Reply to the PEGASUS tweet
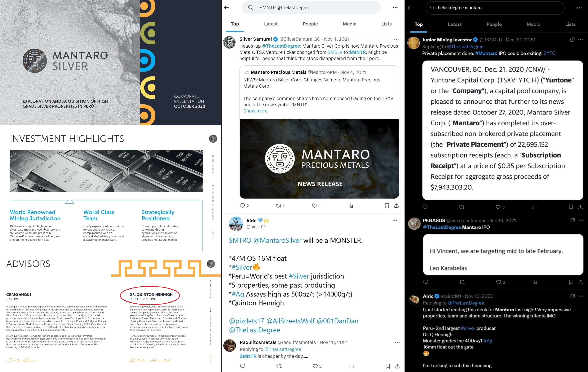 (426, 282)
